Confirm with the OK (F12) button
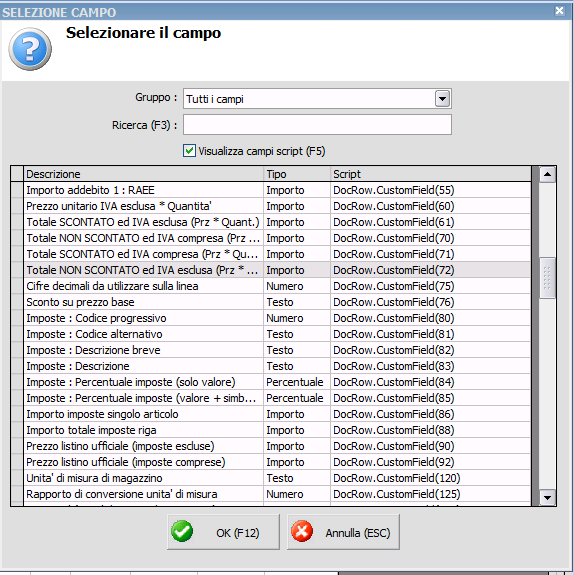 coord(223,532)
